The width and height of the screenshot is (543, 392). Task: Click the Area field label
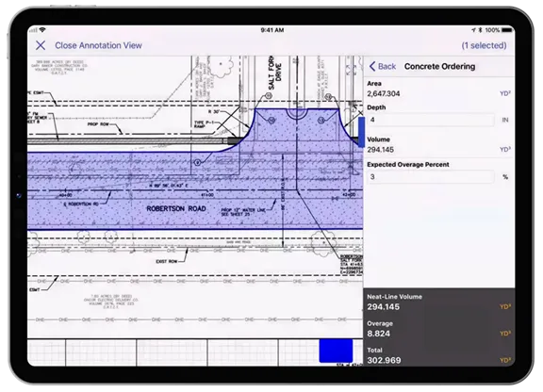tap(374, 84)
